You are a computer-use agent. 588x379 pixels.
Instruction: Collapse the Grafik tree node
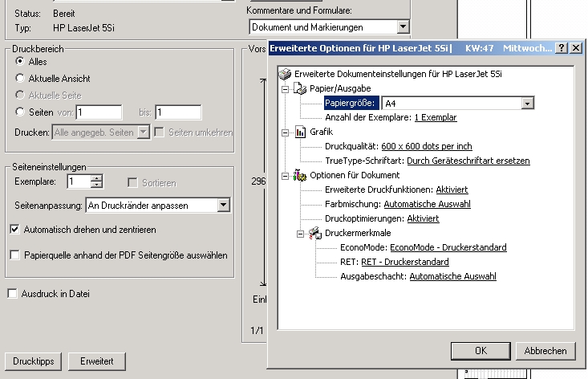286,132
